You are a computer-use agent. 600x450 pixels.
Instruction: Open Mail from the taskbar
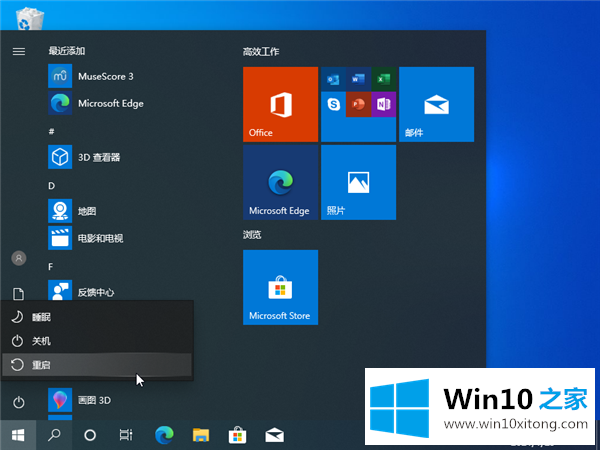coord(274,435)
